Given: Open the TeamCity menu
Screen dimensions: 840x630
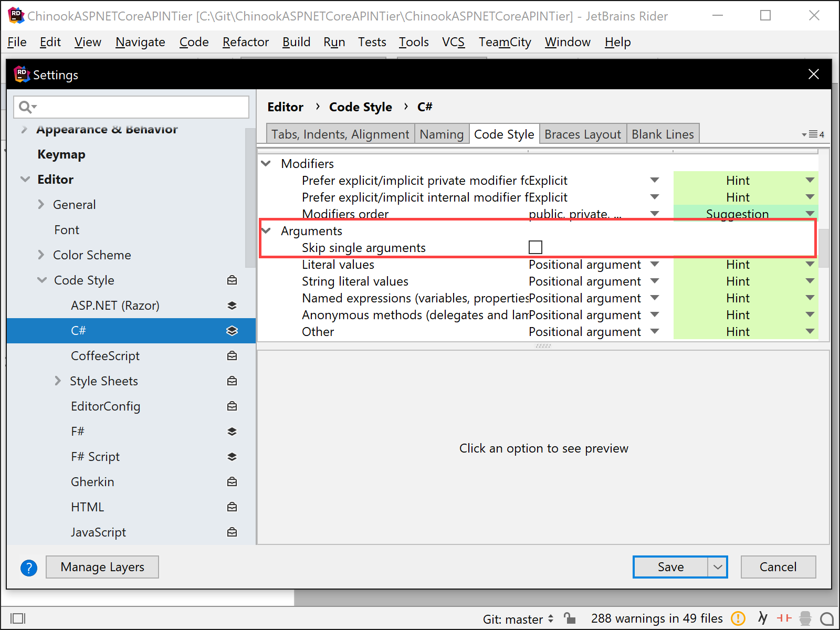Looking at the screenshot, I should coord(505,42).
